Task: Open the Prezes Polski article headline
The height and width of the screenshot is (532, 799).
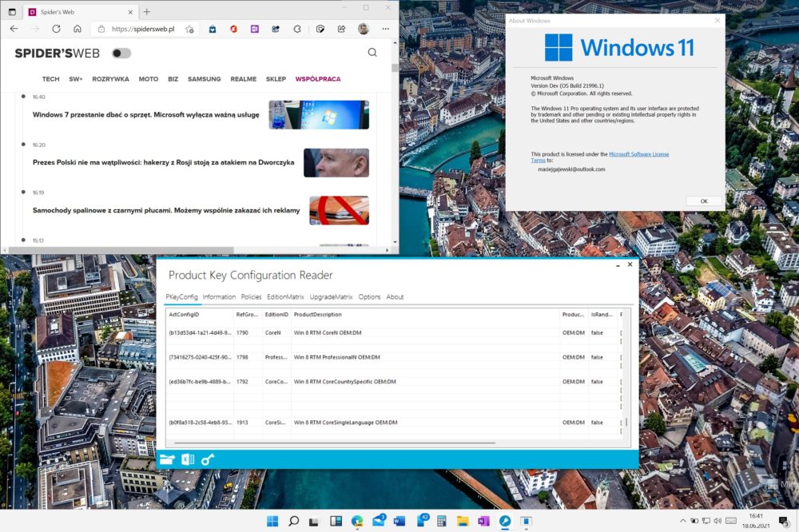Action: coord(164,162)
